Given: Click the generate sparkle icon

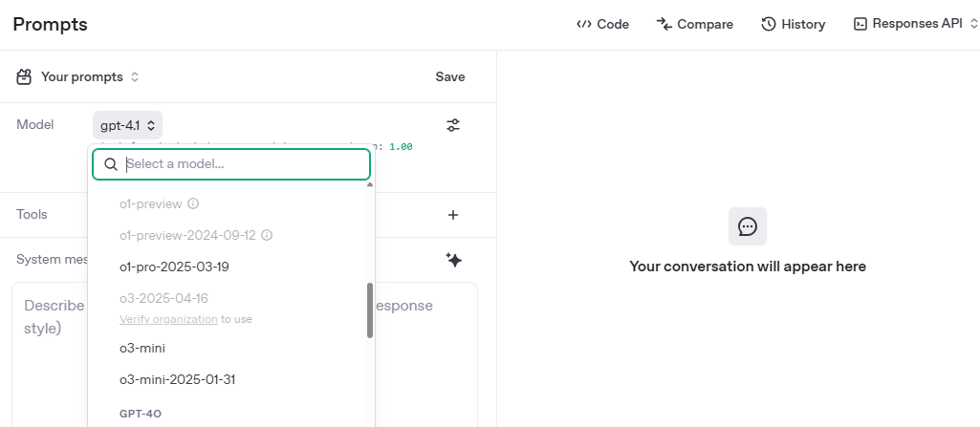Looking at the screenshot, I should [454, 260].
